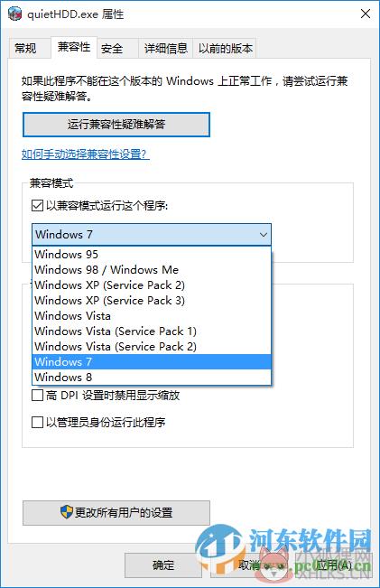Tick 以管理员身份运行此程序 checkbox
Image resolution: width=380 pixels, height=588 pixels.
(x=37, y=422)
